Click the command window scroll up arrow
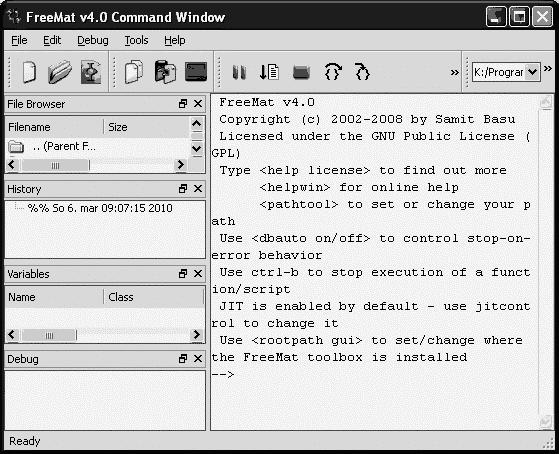The width and height of the screenshot is (559, 454). [546, 102]
